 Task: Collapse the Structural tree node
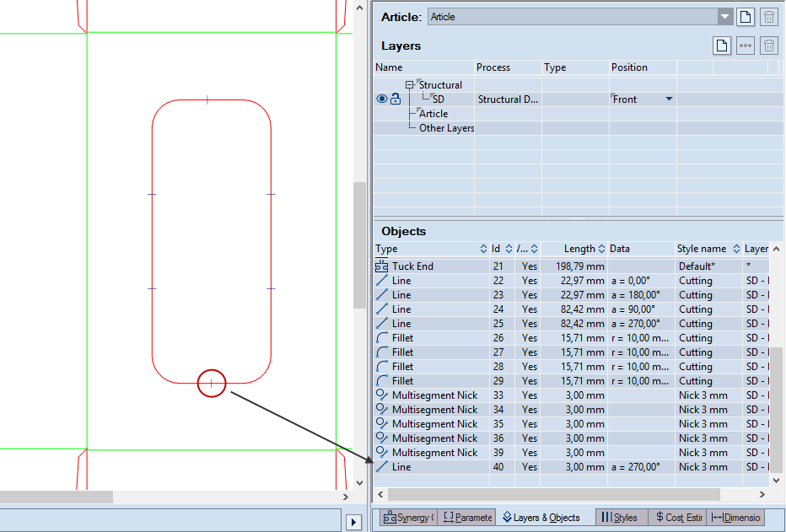[411, 85]
